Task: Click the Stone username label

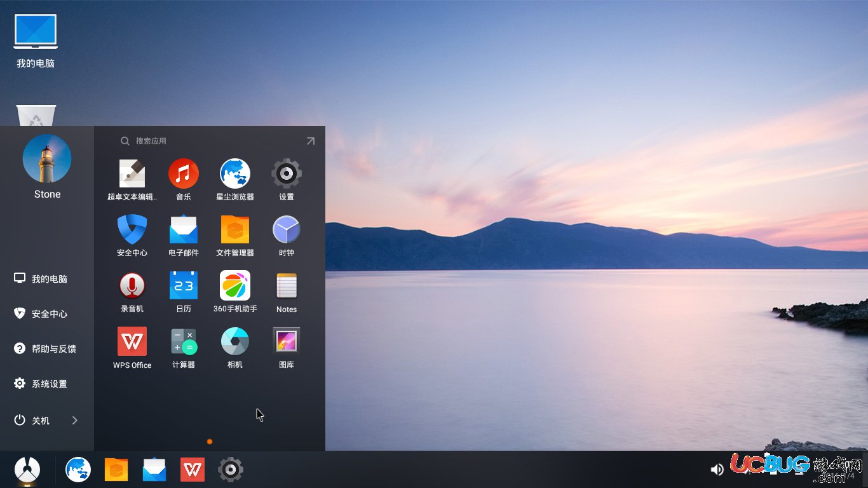Action: tap(48, 194)
